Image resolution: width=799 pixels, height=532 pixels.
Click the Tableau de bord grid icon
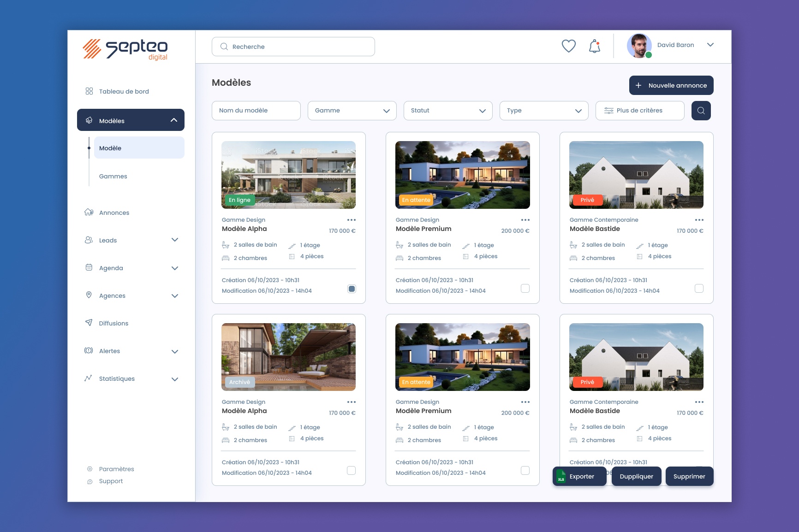(x=89, y=91)
